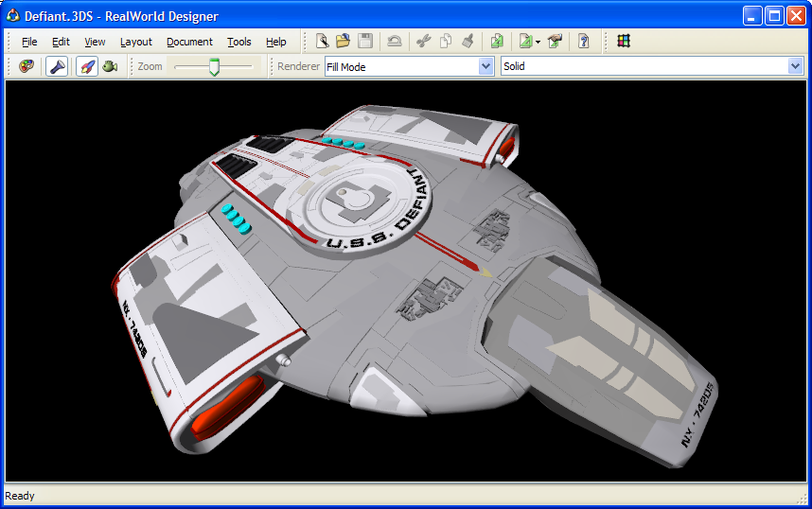Open the Edit menu
This screenshot has width=812, height=509.
(x=61, y=42)
